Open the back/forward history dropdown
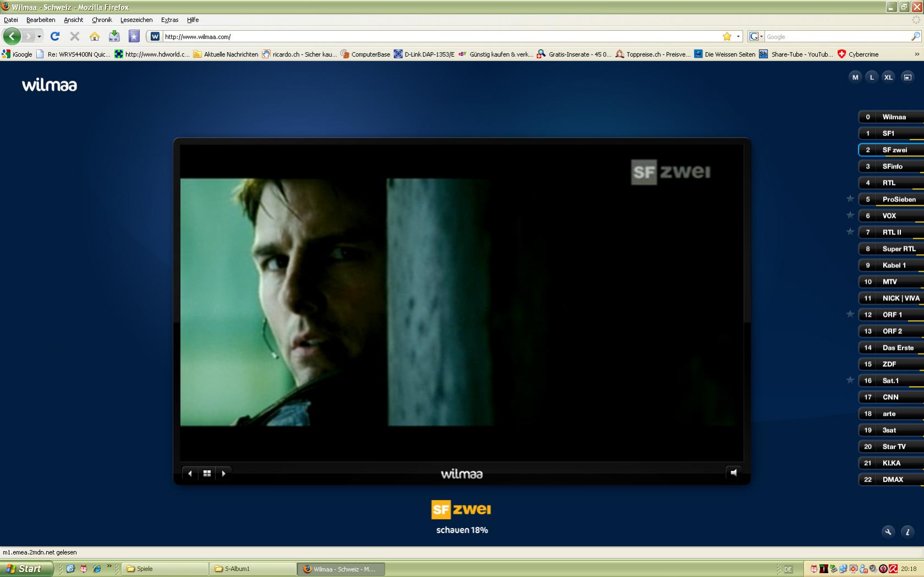 point(39,37)
